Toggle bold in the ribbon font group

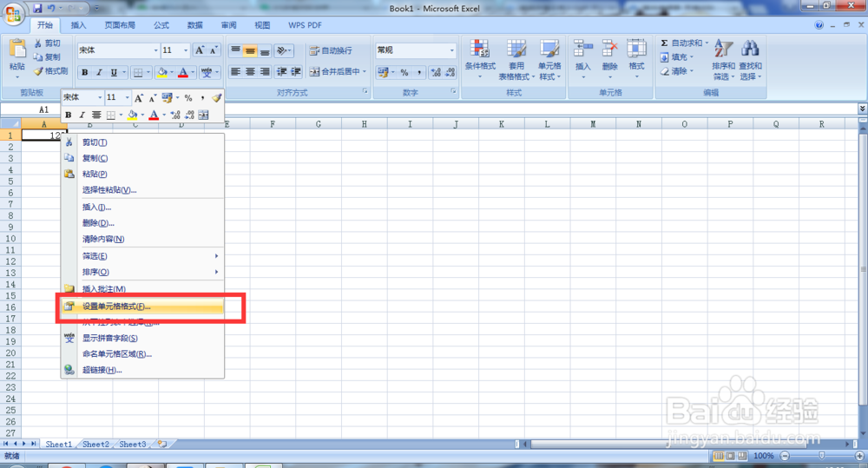85,72
